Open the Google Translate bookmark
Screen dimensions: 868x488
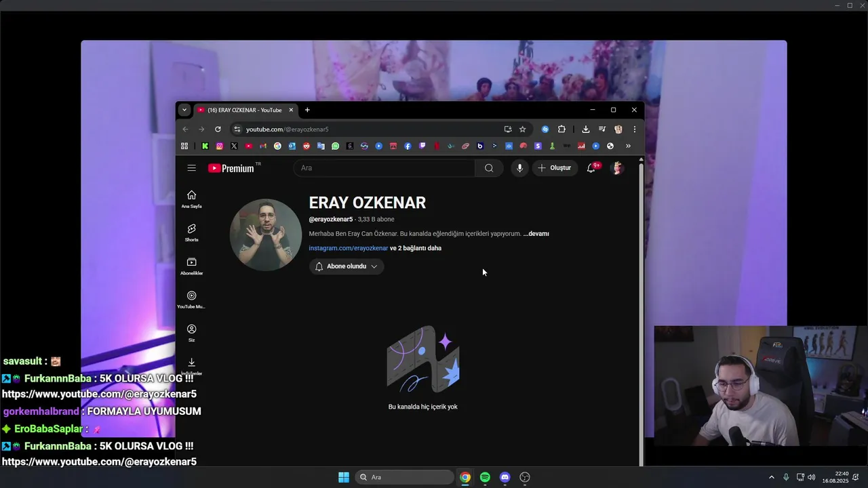click(x=321, y=146)
